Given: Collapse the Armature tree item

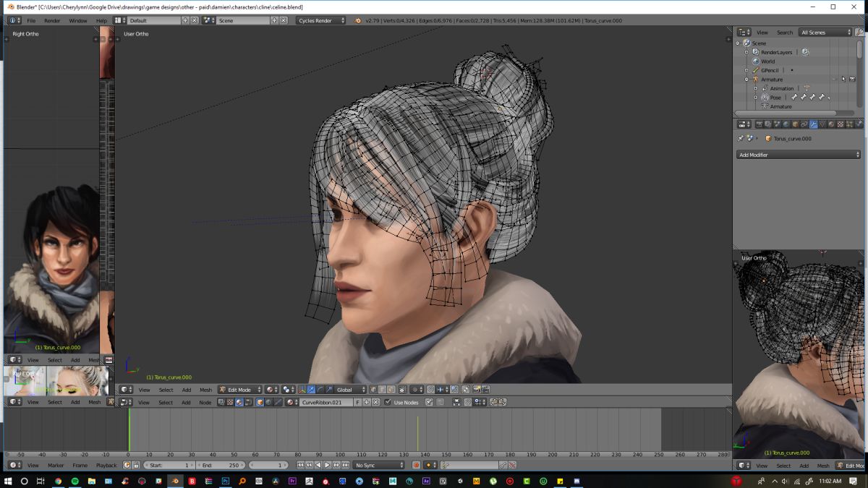Looking at the screenshot, I should point(746,80).
